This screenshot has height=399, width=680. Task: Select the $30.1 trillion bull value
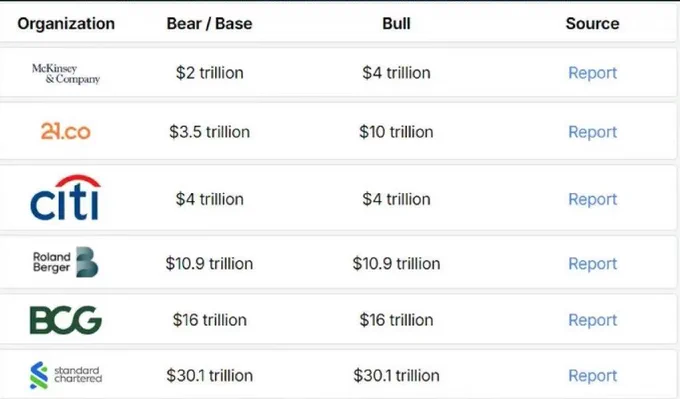pos(396,376)
